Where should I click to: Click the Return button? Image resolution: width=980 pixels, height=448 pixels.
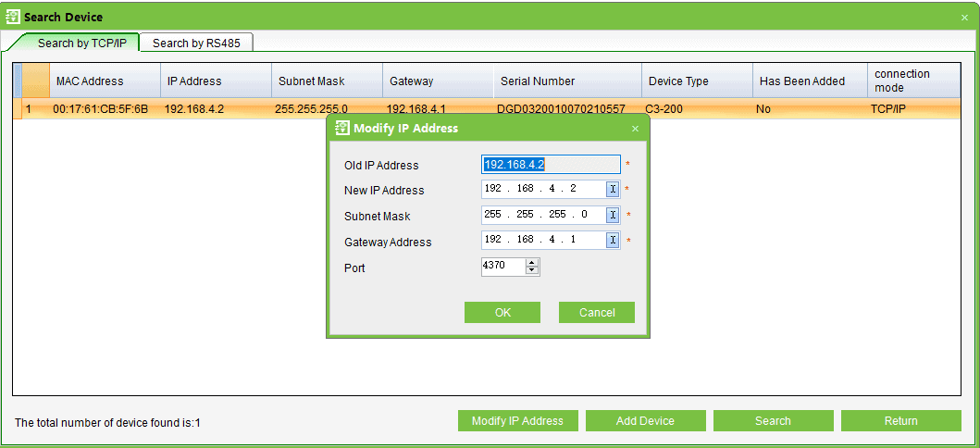(900, 421)
